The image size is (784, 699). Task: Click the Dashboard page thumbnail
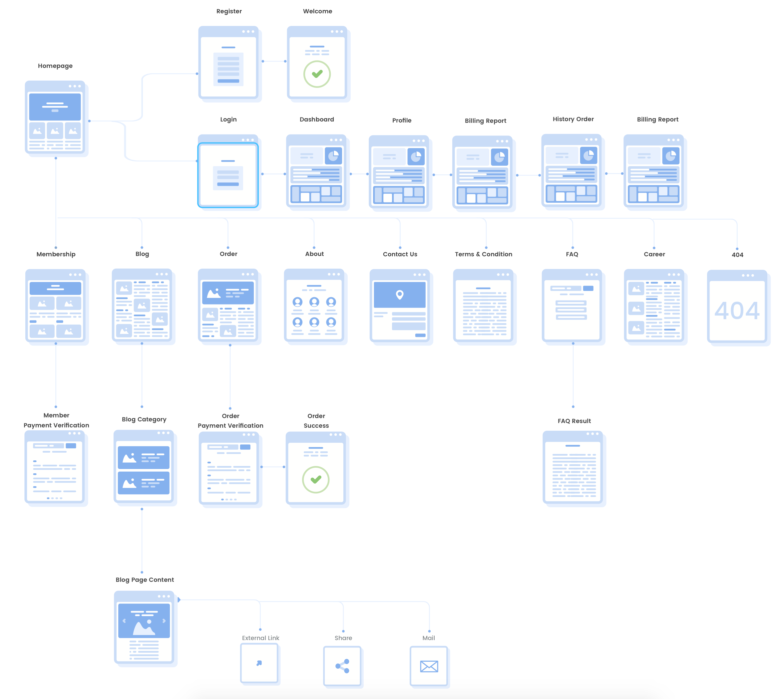[316, 171]
